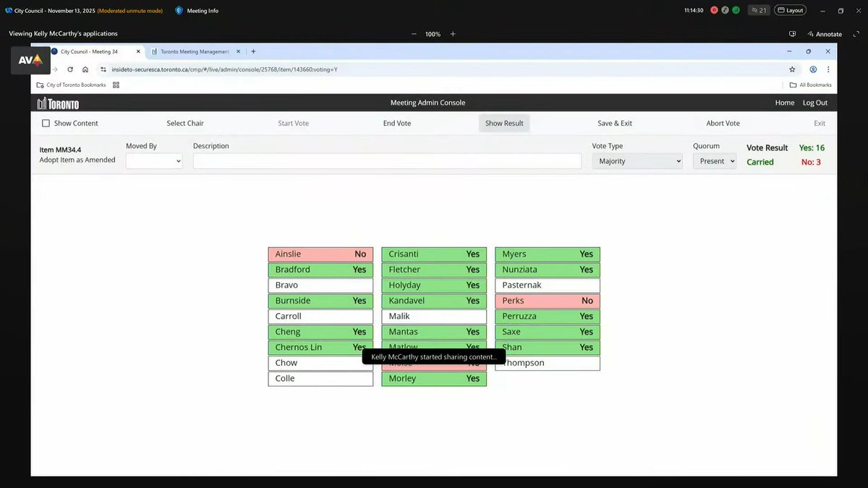Screen dimensions: 868x488
Task: Open the All Bookmarks folder
Action: click(810, 85)
